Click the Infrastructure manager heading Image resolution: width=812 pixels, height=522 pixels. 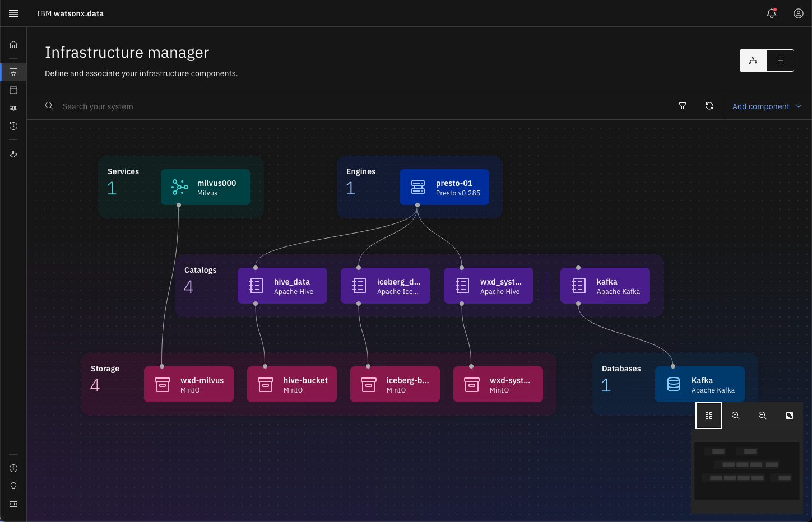127,52
